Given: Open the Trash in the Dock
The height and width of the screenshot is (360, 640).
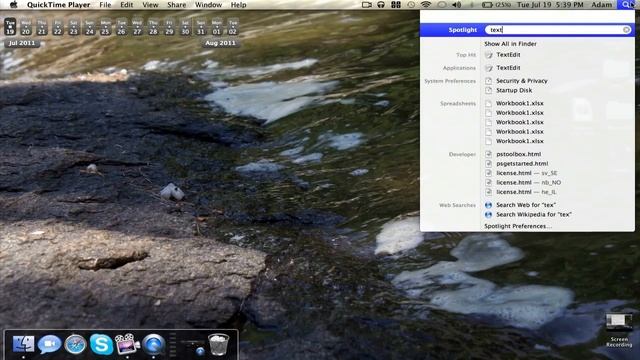Looking at the screenshot, I should click(218, 344).
